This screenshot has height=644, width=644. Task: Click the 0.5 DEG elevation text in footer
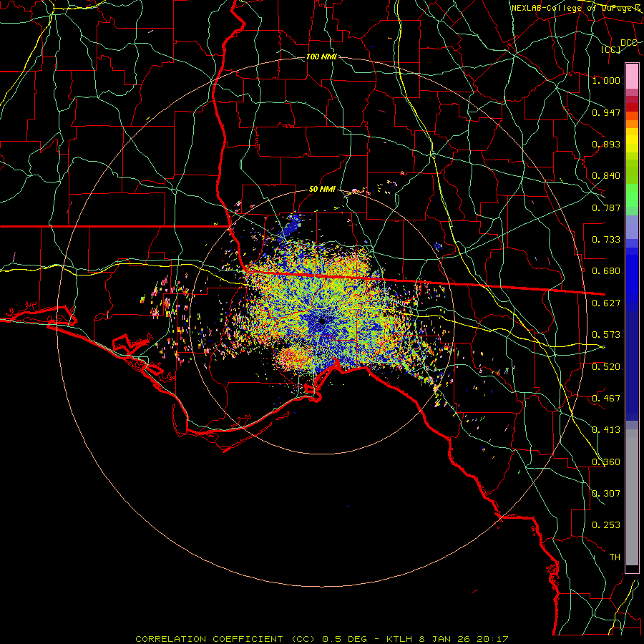coord(345,639)
